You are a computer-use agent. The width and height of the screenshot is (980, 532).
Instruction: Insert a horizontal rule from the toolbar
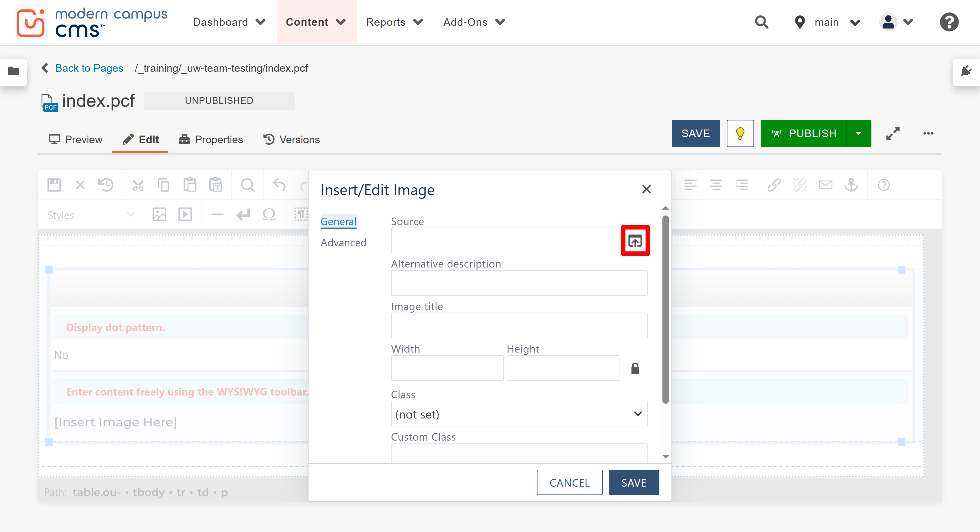tap(217, 214)
